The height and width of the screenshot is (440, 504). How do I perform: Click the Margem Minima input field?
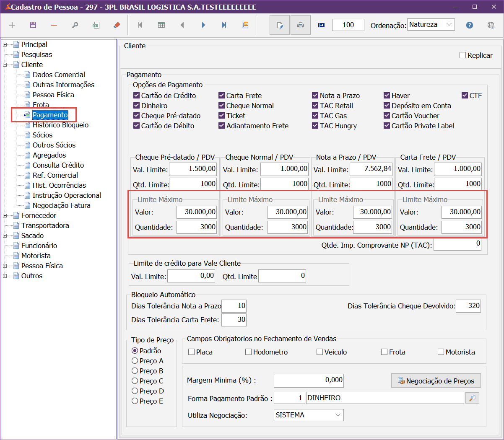point(308,380)
